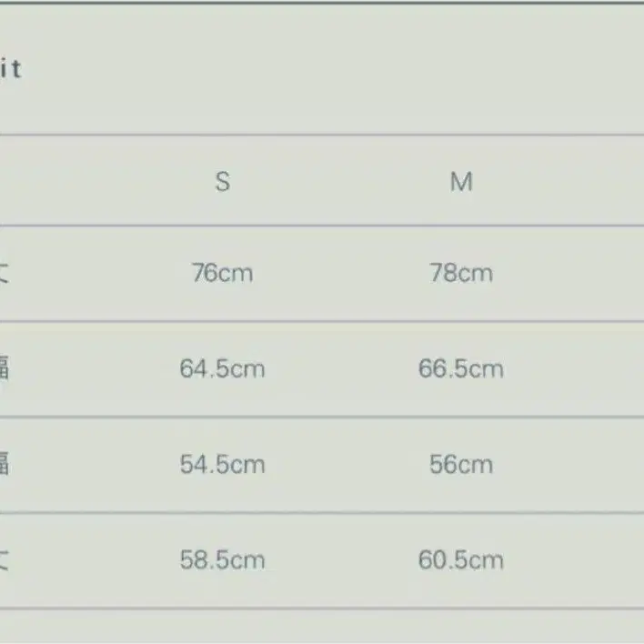This screenshot has width=644, height=644.
Task: Click the 幅 row label beside 54.5cm
Action: pyautogui.click(x=5, y=464)
